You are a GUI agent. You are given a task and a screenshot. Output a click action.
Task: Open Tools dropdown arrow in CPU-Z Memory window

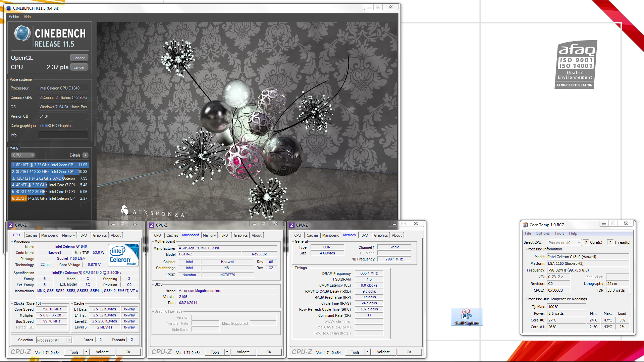click(367, 352)
